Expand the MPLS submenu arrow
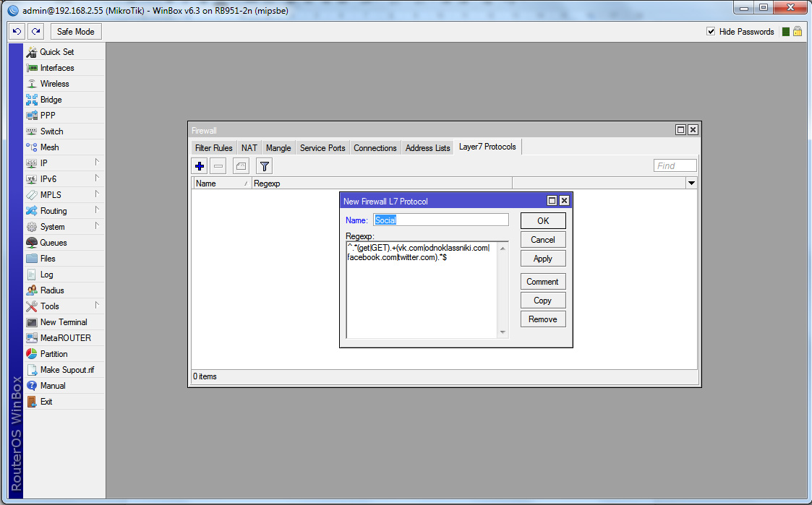Viewport: 812px width, 505px height. [x=97, y=194]
